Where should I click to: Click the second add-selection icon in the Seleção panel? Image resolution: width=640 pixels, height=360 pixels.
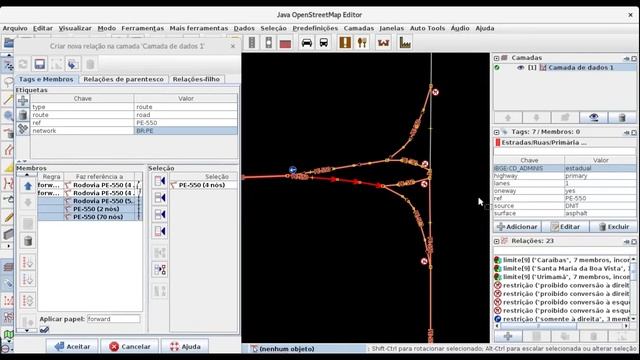pyautogui.click(x=160, y=198)
